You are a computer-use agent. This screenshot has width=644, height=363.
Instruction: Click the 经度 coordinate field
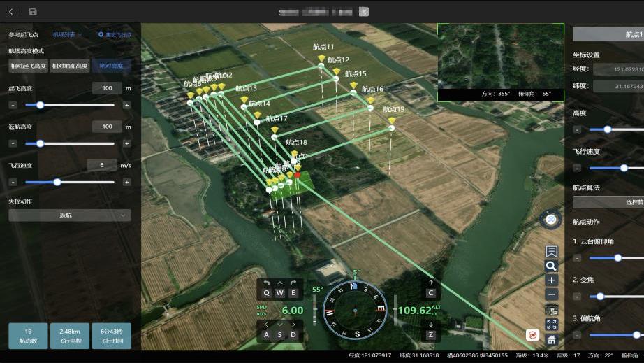click(619, 69)
